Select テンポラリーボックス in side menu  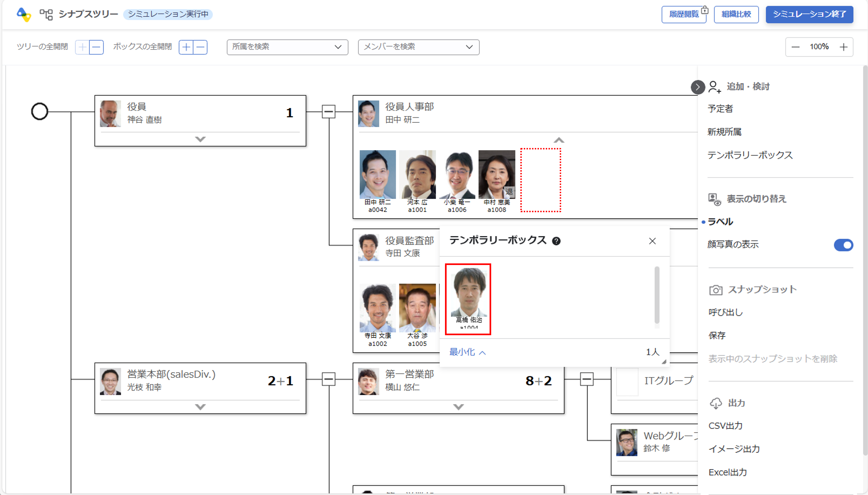point(750,155)
